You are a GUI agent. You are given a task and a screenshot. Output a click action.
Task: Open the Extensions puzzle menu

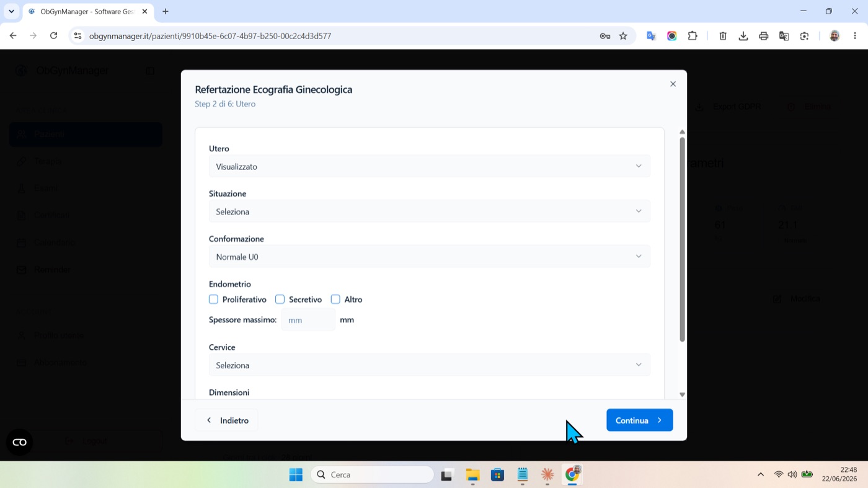[x=693, y=36]
